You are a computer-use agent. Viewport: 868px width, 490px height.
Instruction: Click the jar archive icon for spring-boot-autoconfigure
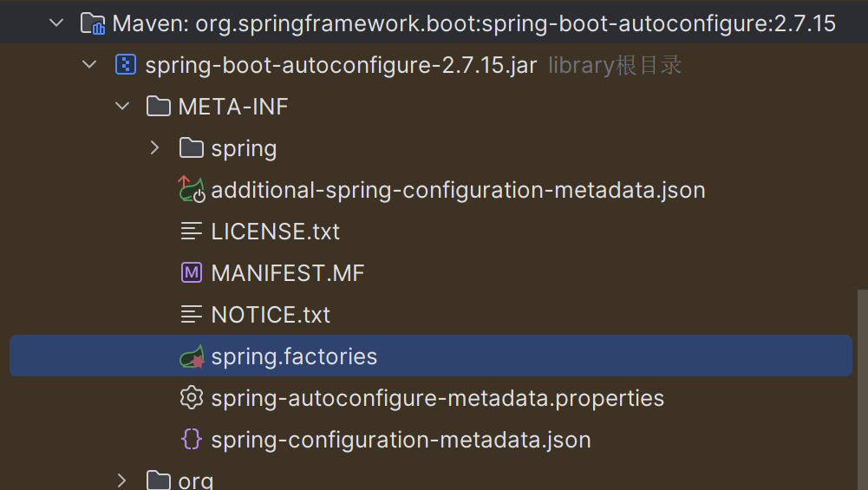126,65
